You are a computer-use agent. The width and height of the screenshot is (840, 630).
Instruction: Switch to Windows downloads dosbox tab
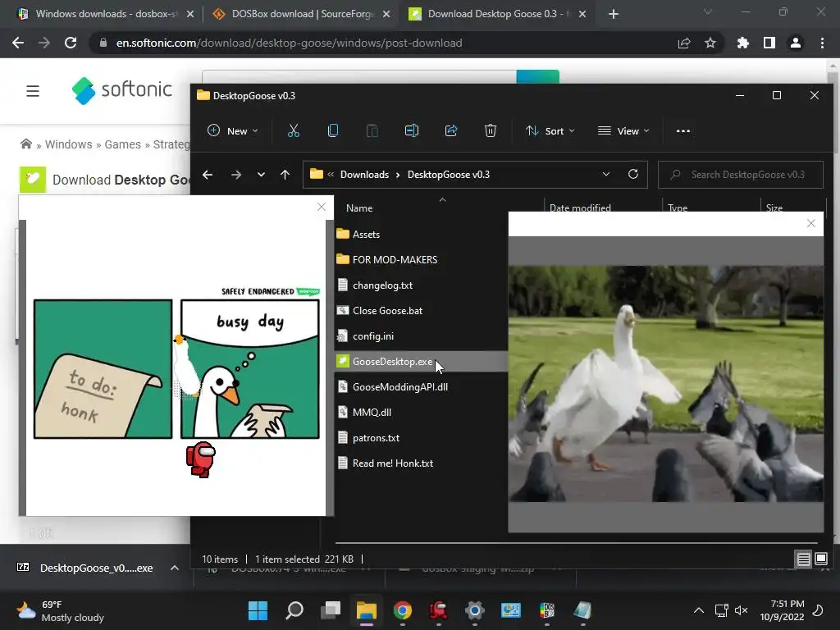(105, 14)
